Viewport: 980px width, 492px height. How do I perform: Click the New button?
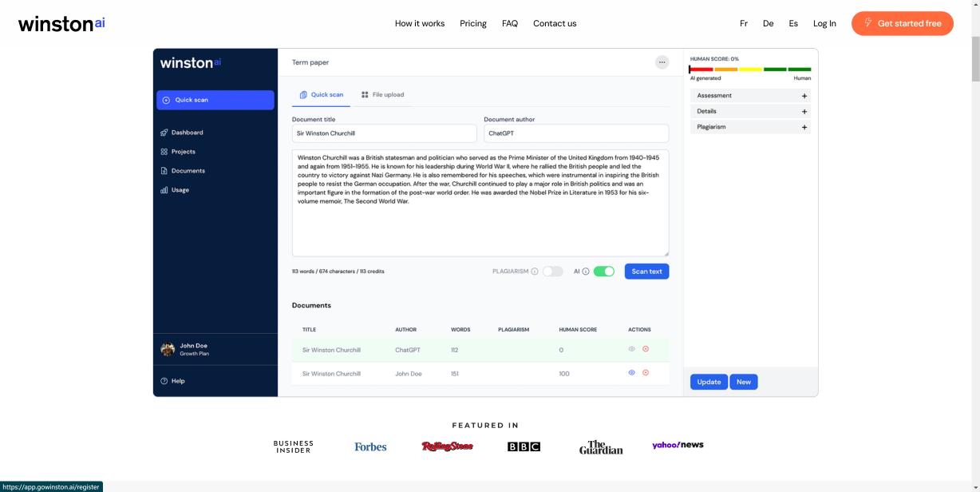click(744, 382)
